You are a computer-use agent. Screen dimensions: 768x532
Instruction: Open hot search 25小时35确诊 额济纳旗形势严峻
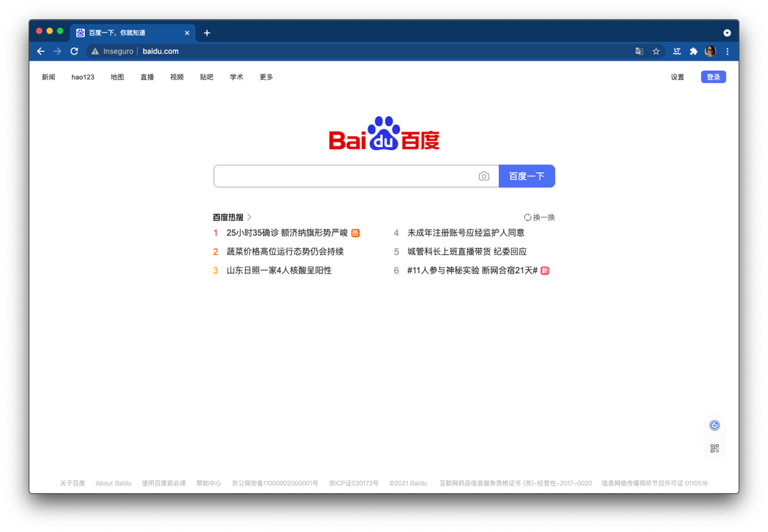287,232
